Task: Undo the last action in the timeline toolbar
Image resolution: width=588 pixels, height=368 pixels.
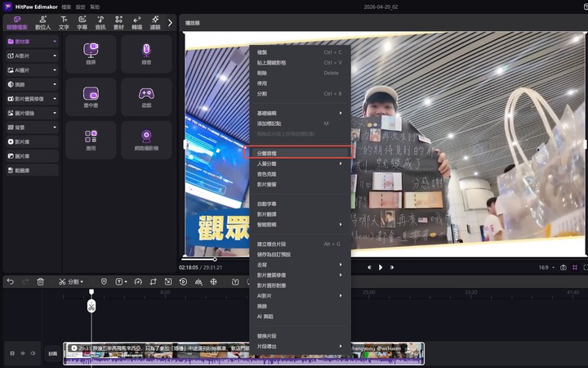Action: [10, 281]
